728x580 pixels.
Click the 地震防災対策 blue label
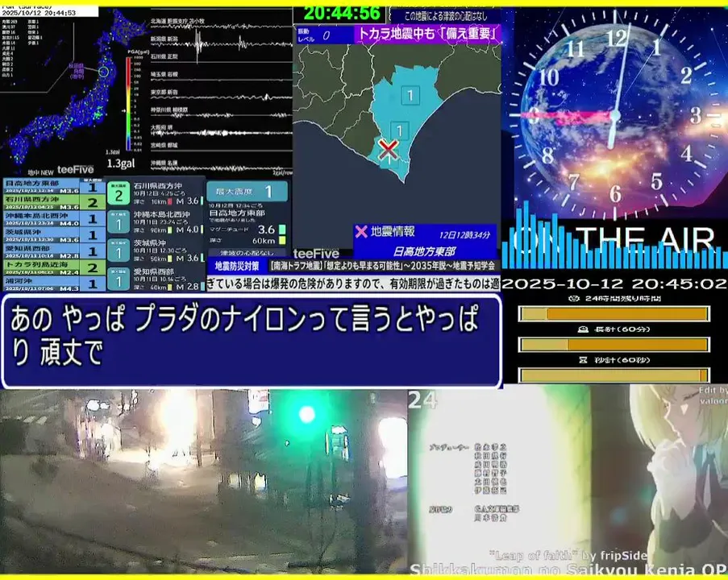click(x=237, y=266)
